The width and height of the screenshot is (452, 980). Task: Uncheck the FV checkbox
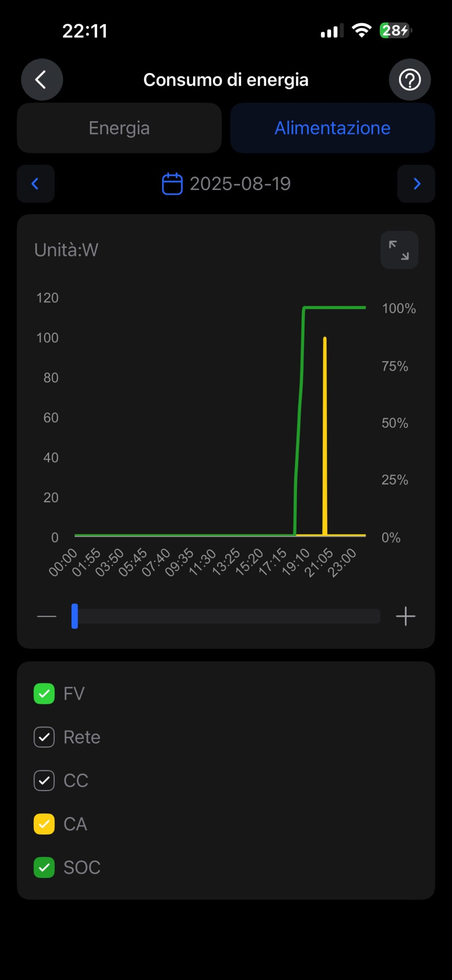point(44,694)
